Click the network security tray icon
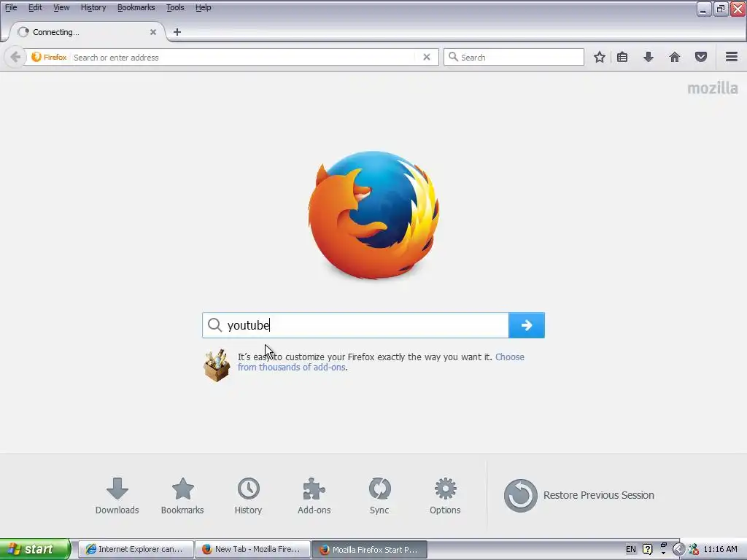747x560 pixels. (693, 550)
